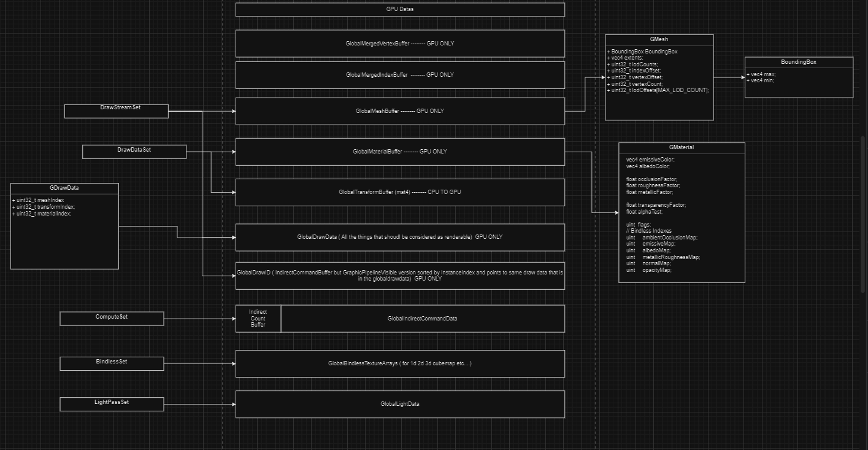Click the GlobalMeshBuffer GPU ONLY box
Image resolution: width=868 pixels, height=450 pixels.
399,111
